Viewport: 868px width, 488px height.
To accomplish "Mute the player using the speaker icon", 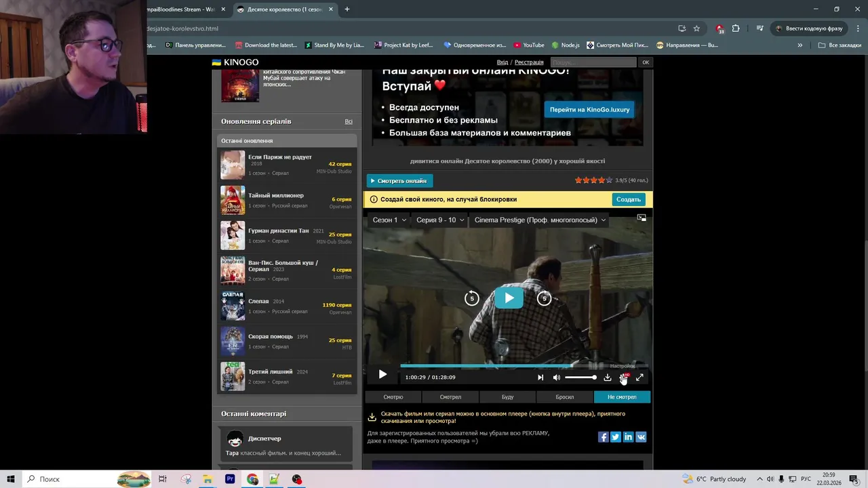I will coord(557,378).
